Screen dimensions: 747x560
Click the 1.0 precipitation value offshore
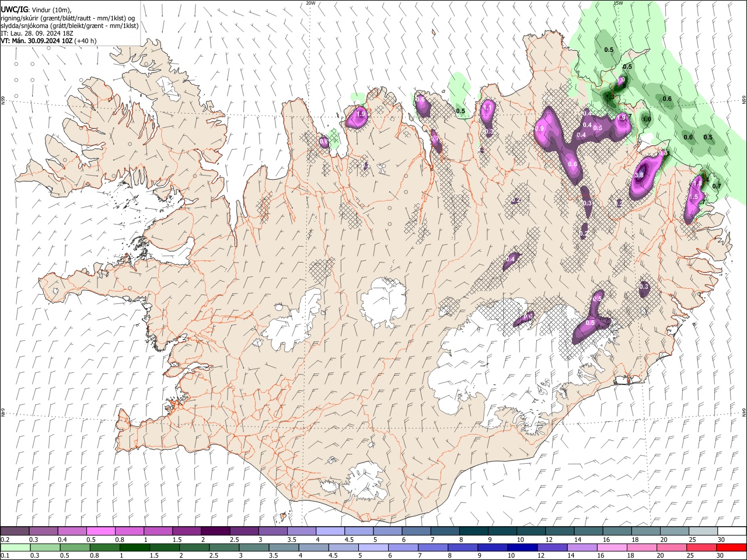(646, 119)
